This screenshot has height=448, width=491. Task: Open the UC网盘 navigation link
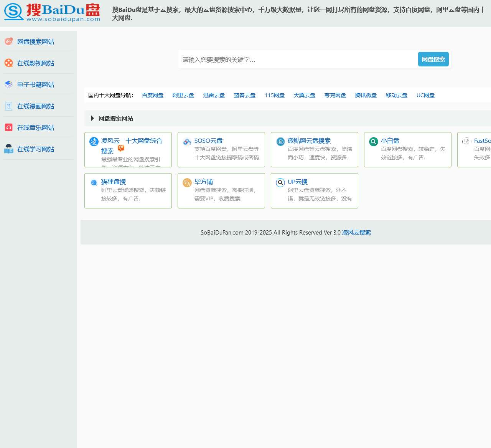click(x=426, y=95)
